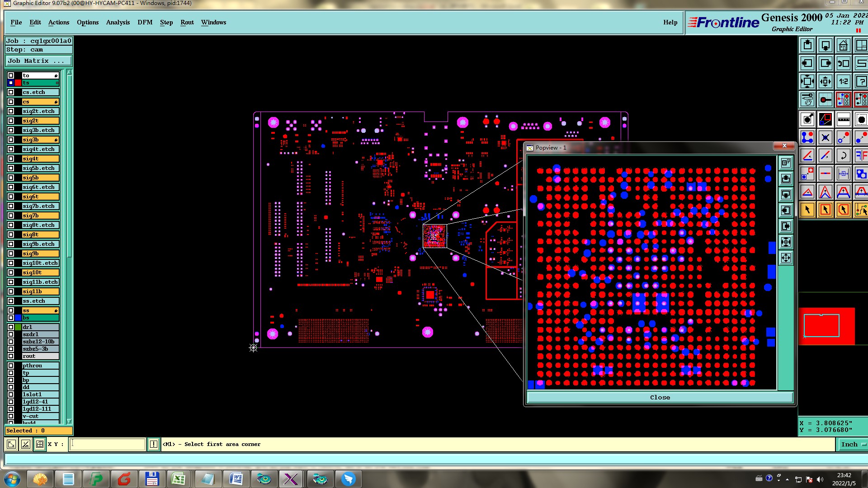
Task: Click the zoom-in arrows icon in Popview
Action: coord(786,242)
